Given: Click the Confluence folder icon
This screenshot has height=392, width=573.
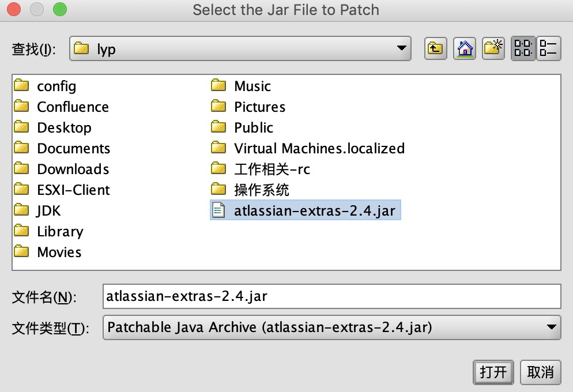Looking at the screenshot, I should click(21, 106).
